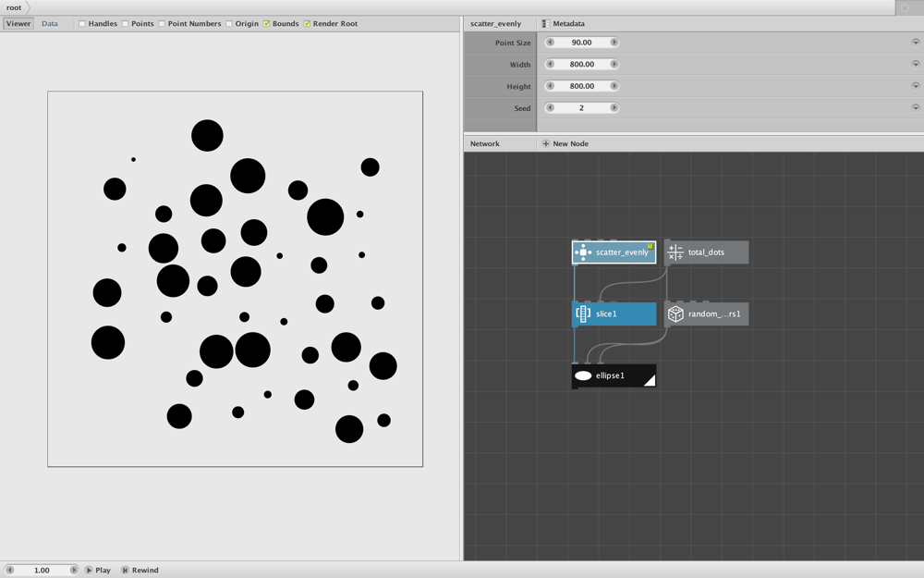
Task: Click the Rewind icon
Action: point(125,571)
